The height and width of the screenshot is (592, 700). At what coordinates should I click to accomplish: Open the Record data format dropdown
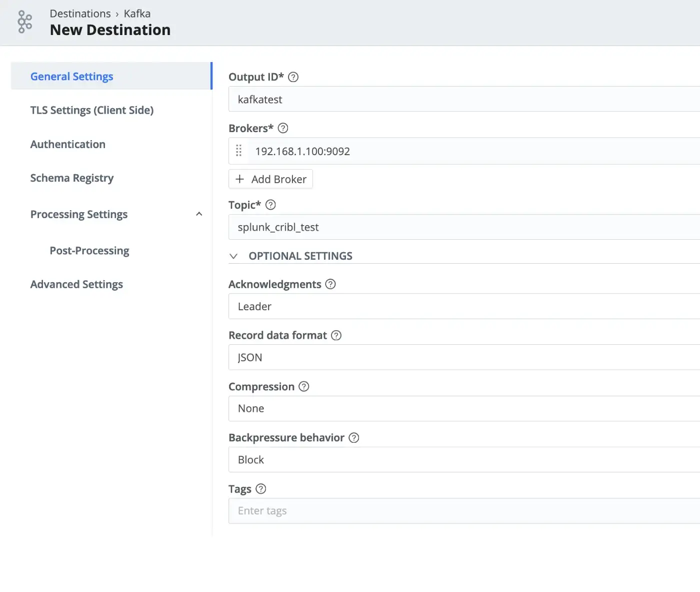click(464, 357)
